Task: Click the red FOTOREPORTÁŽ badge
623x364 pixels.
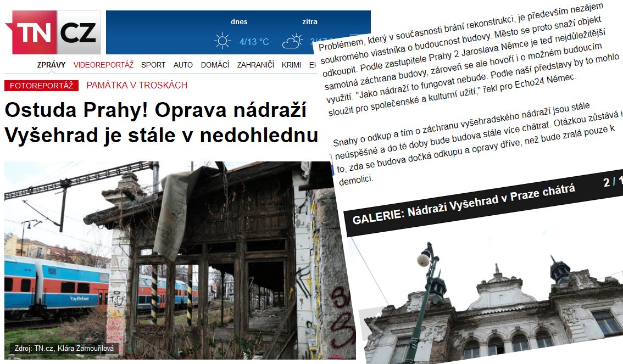Action: 41,86
